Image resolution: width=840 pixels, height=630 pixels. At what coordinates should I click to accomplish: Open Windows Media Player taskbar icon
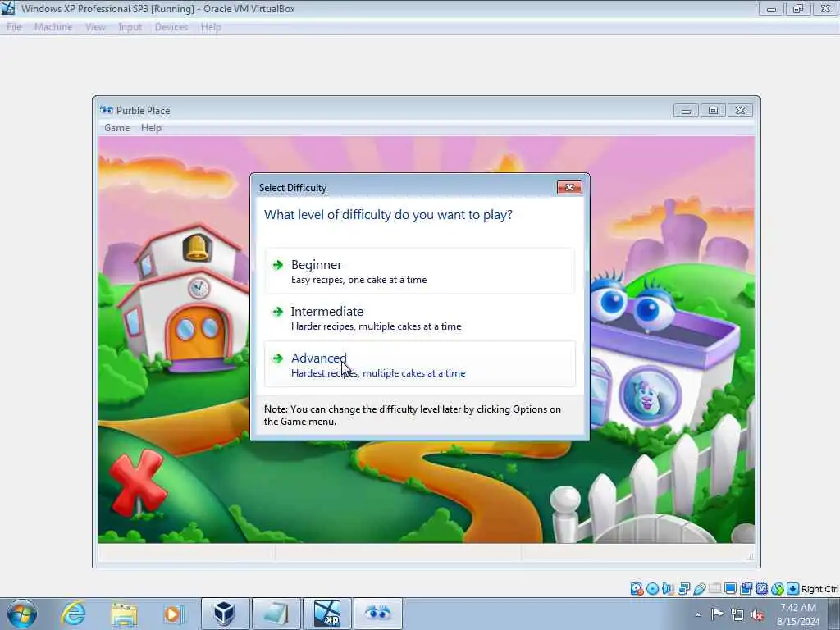coord(172,614)
